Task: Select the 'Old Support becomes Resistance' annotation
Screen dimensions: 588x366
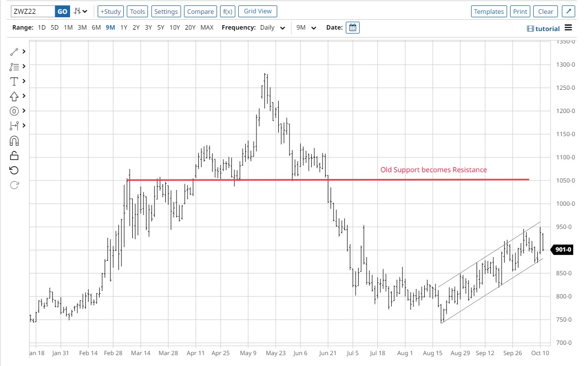Action: point(434,170)
